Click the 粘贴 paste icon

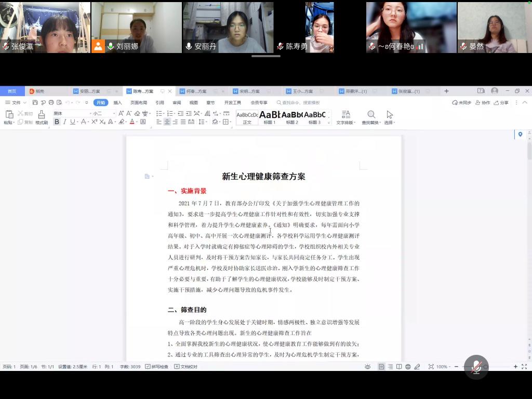coord(8,115)
